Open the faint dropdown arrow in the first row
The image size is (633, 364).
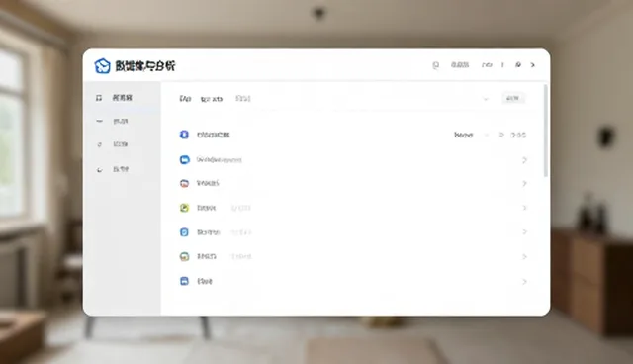pos(486,135)
